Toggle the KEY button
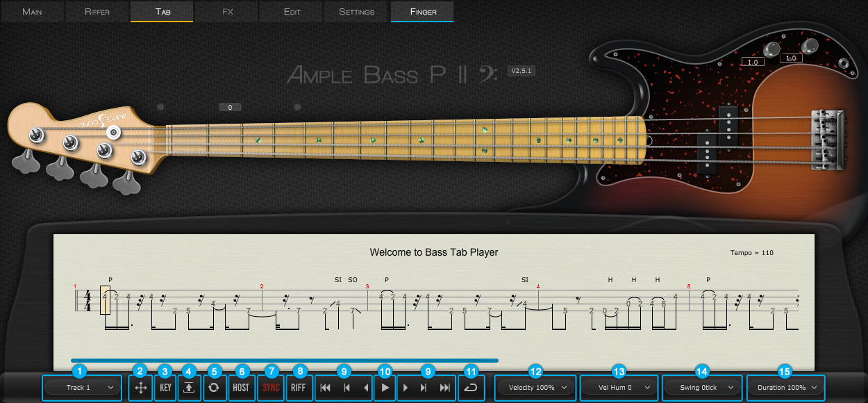 point(165,388)
